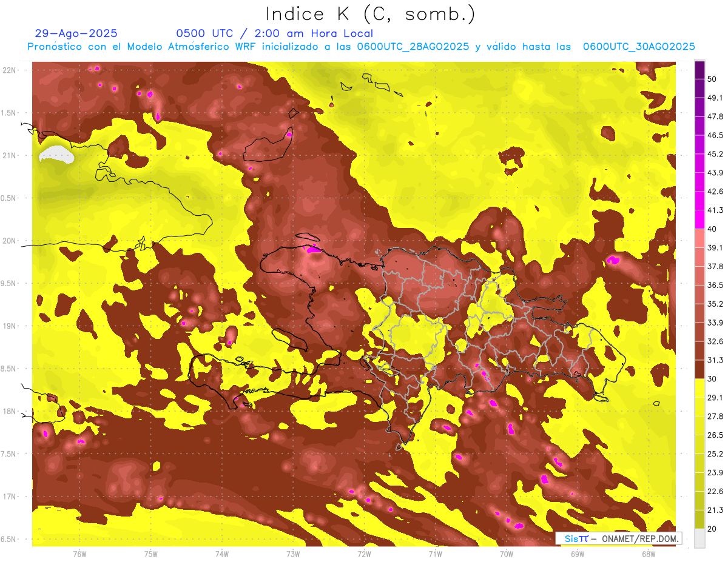728x562 pixels.
Task: Click the legend value "47.8"
Action: coord(715,116)
